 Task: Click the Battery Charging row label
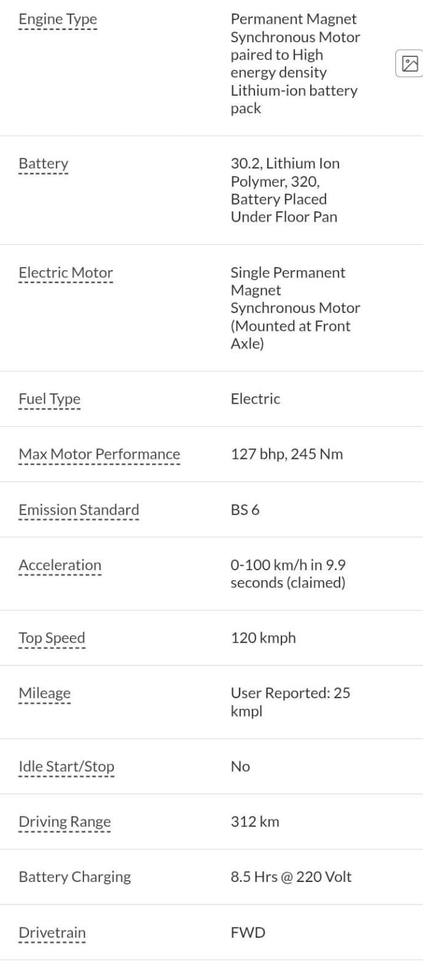75,876
